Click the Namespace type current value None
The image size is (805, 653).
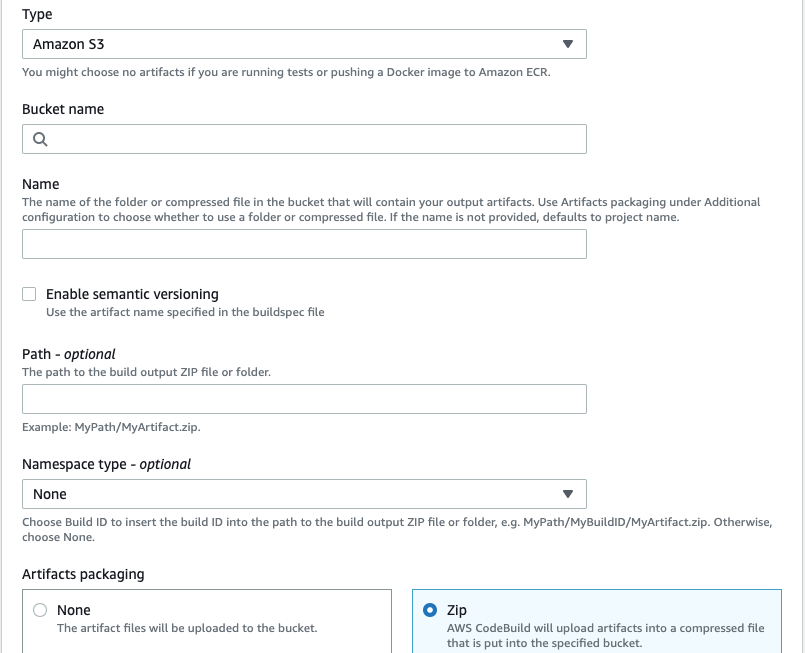52,493
